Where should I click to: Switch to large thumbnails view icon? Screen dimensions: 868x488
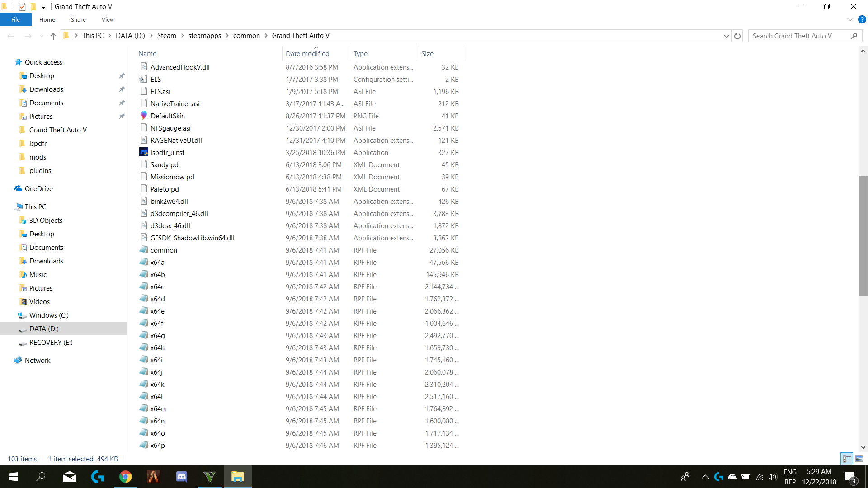(x=859, y=459)
